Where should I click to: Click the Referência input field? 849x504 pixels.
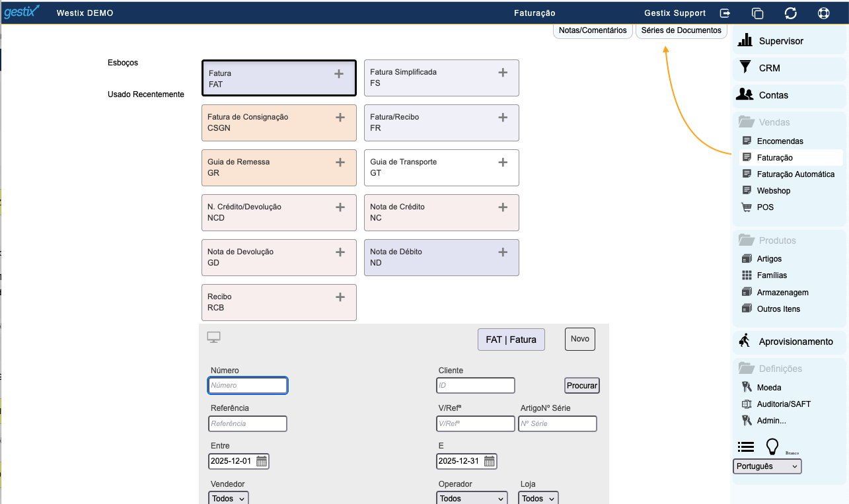coord(248,423)
